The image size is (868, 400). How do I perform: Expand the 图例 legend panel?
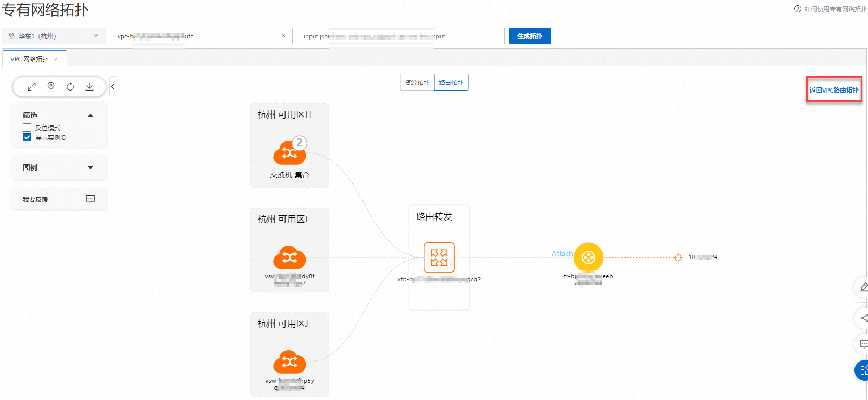[x=90, y=167]
